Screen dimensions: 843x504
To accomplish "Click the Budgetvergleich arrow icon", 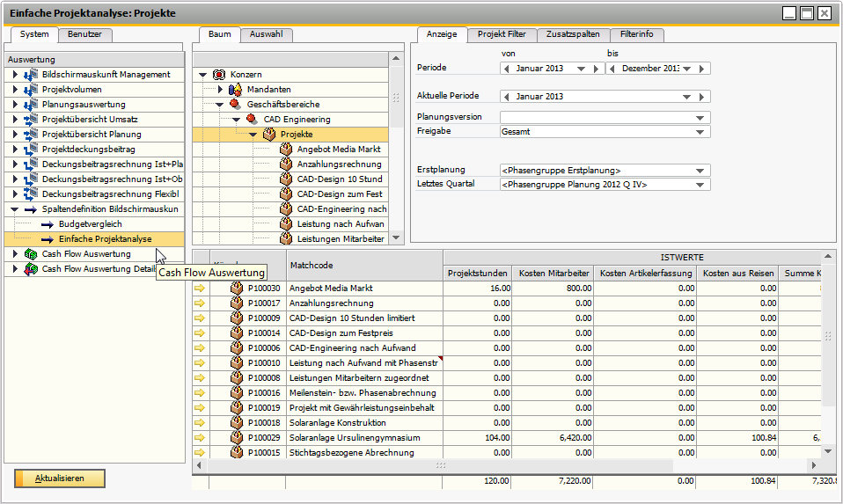I will point(48,224).
